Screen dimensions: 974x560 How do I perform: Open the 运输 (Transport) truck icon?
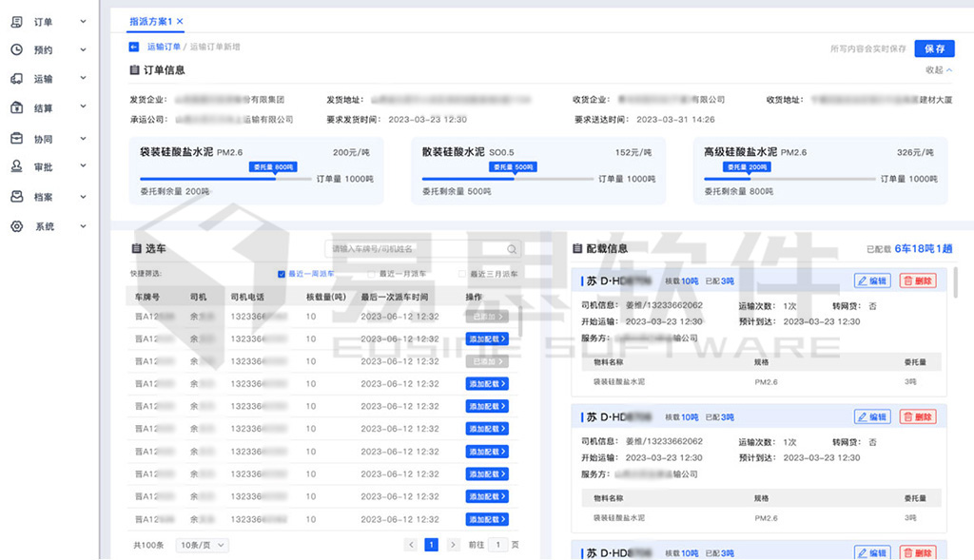pos(15,78)
